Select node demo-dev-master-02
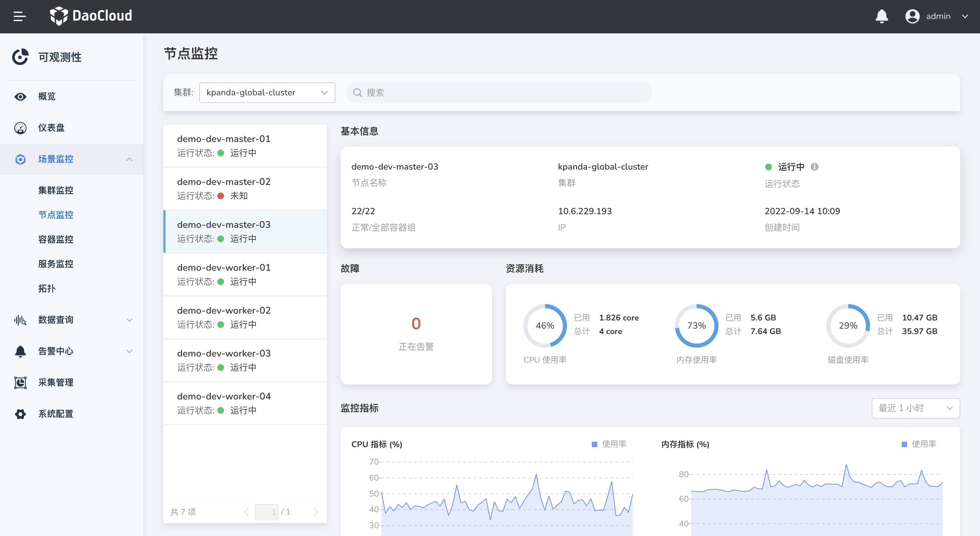This screenshot has width=980, height=536. [x=245, y=189]
